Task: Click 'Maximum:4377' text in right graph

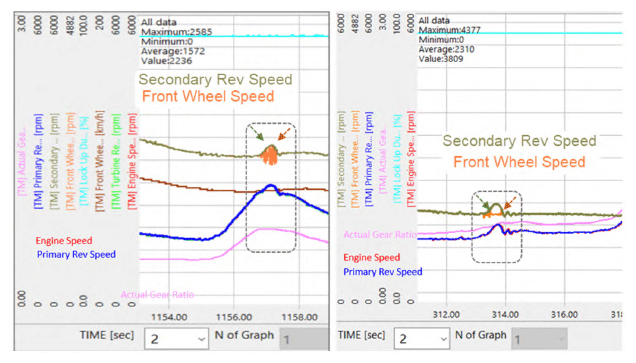Action: [449, 30]
